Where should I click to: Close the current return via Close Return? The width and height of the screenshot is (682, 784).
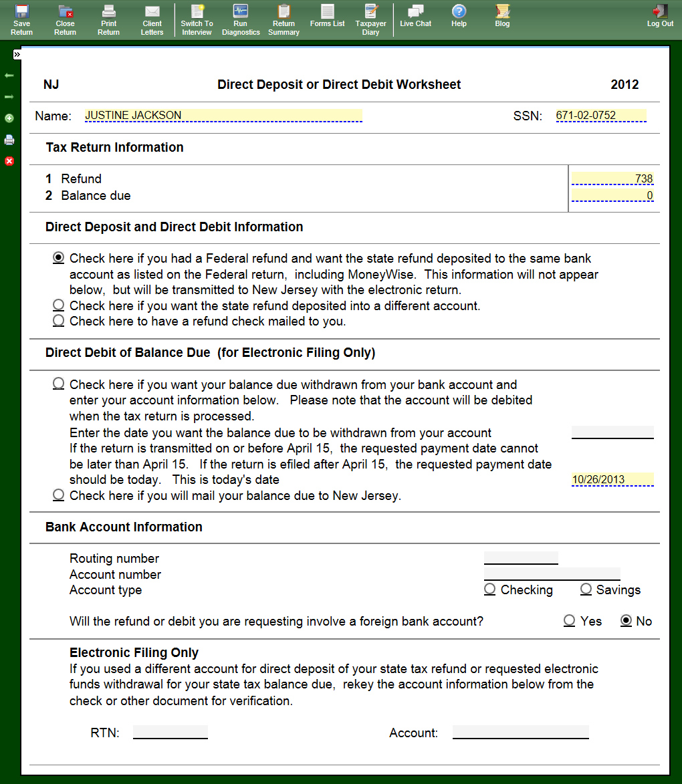(65, 19)
